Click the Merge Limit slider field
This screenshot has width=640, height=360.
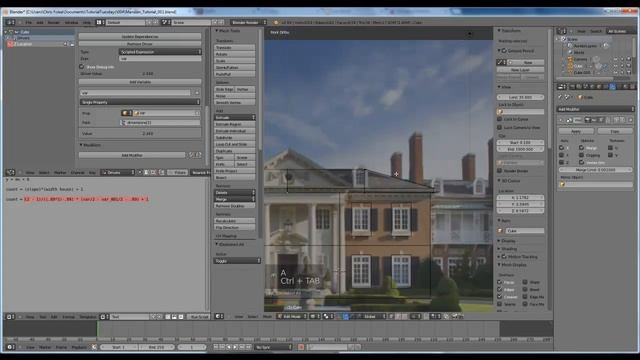pyautogui.click(x=596, y=169)
